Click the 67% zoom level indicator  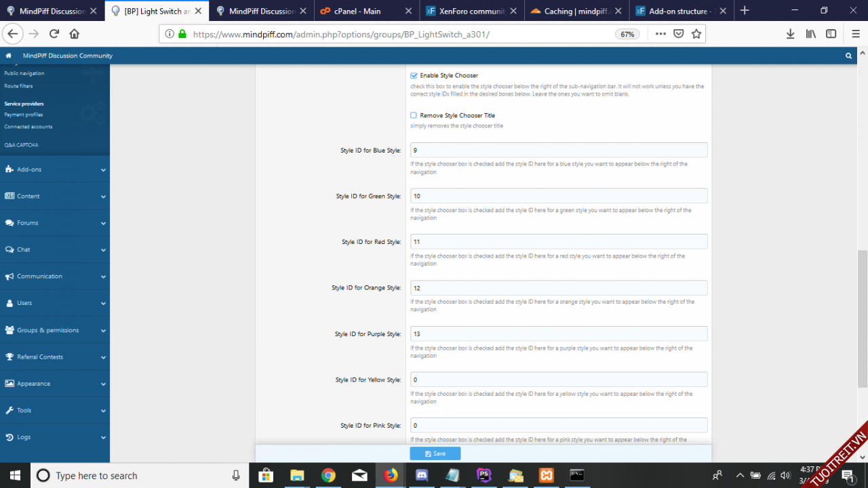click(x=627, y=34)
